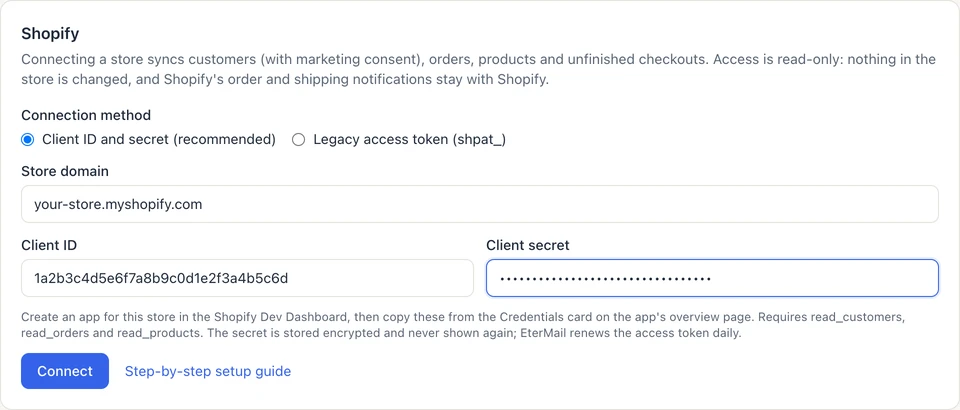
Task: Click the Shopify section heading
Action: pyautogui.click(x=50, y=34)
